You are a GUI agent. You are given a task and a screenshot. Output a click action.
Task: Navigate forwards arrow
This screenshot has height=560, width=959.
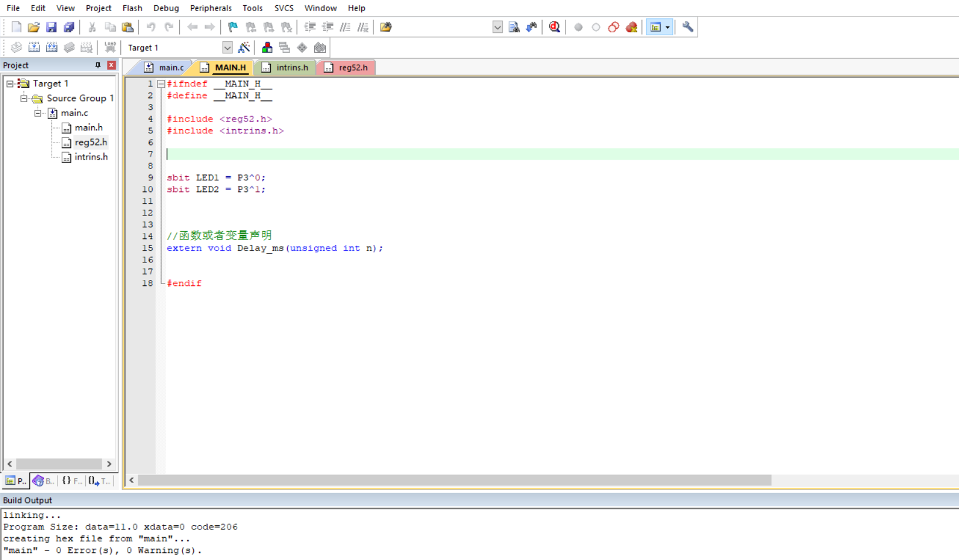209,27
